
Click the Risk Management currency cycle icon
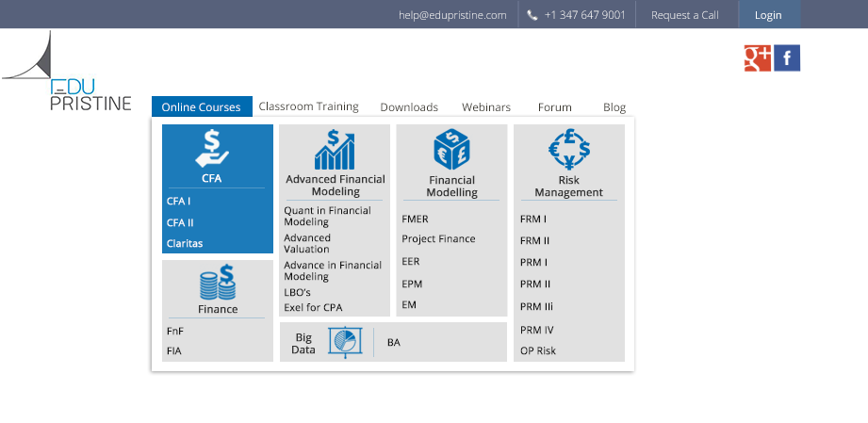coord(569,149)
